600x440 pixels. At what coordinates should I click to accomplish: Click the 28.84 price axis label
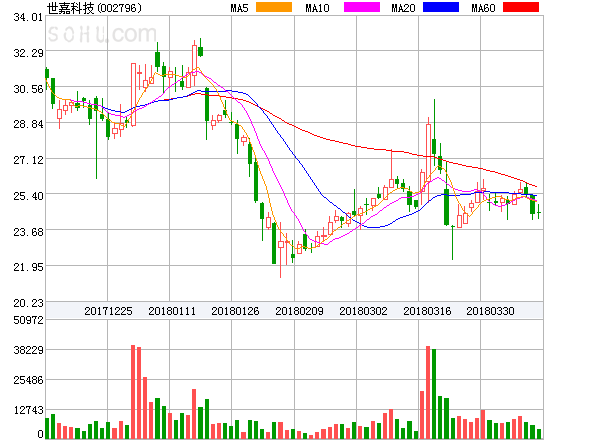click(28, 124)
